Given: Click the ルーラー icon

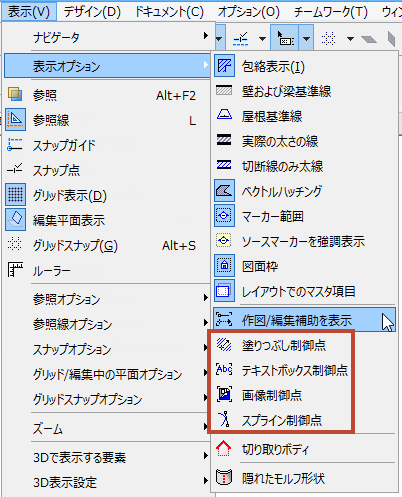Looking at the screenshot, I should tap(15, 270).
